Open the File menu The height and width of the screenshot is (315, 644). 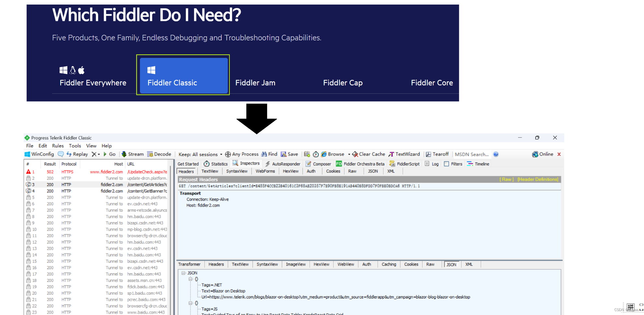[30, 146]
